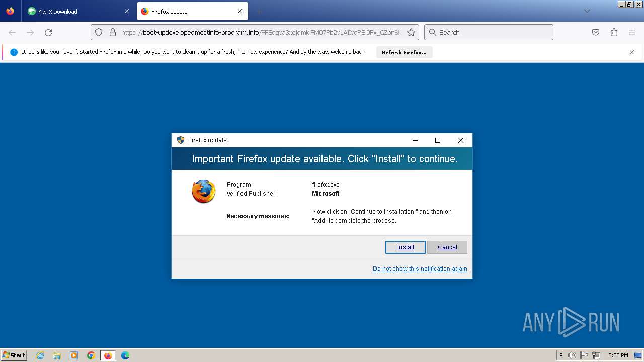Screen dimensions: 644x362
Task: Open the Firefox View pinned icon
Action: click(x=10, y=11)
